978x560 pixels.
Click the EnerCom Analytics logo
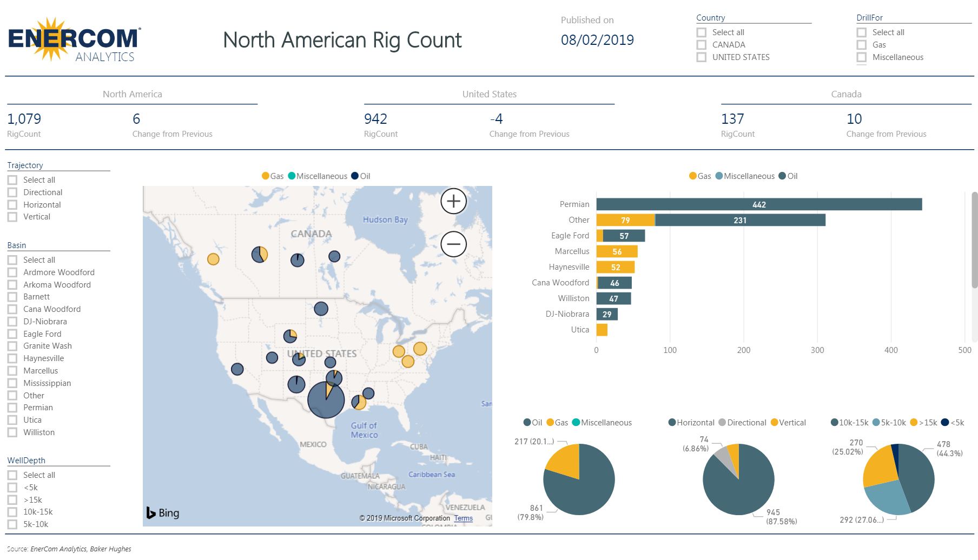point(73,41)
